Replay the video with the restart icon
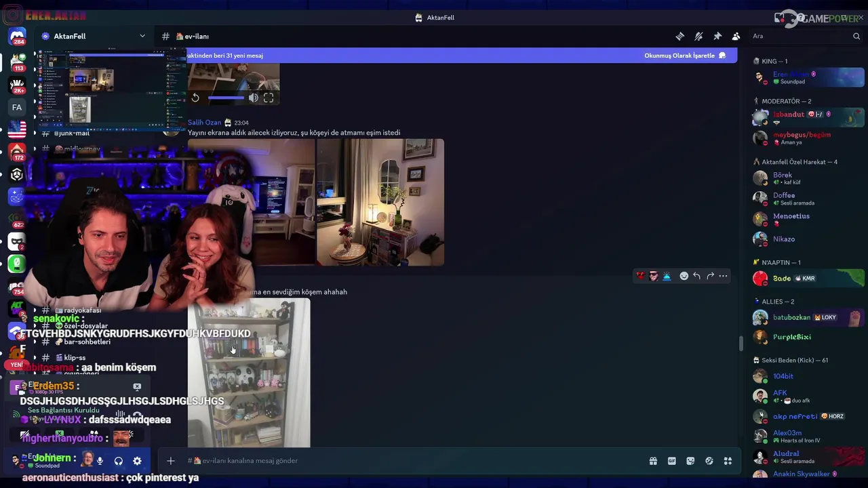 pyautogui.click(x=195, y=98)
